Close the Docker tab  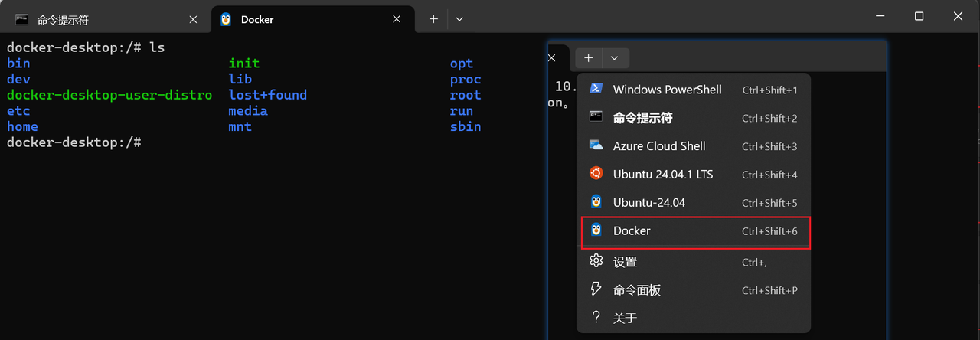pyautogui.click(x=397, y=19)
